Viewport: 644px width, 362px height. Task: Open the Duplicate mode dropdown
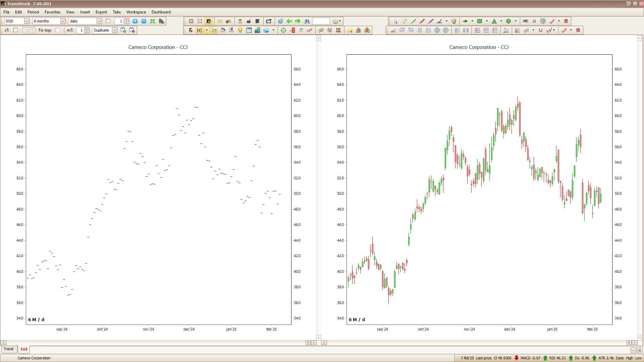(114, 30)
